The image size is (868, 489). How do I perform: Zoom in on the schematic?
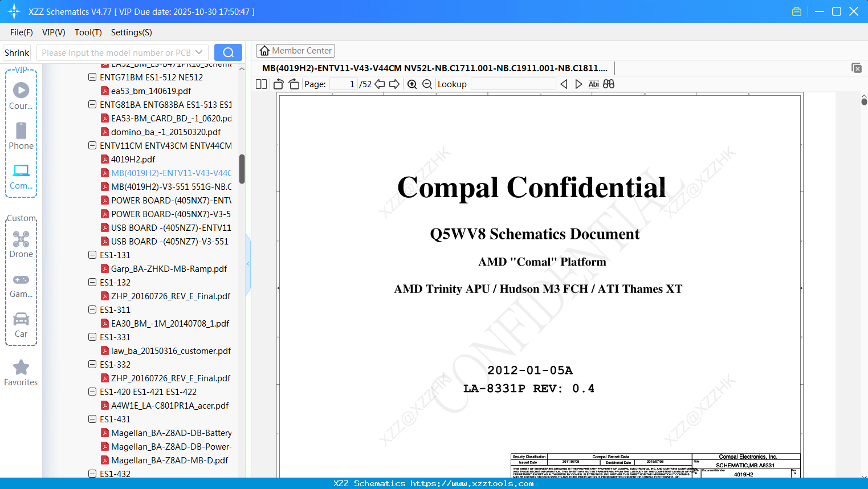tap(412, 84)
